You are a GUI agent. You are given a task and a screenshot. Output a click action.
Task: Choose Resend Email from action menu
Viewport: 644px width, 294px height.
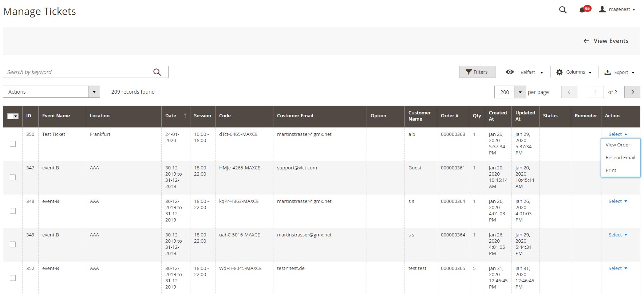[x=620, y=158]
